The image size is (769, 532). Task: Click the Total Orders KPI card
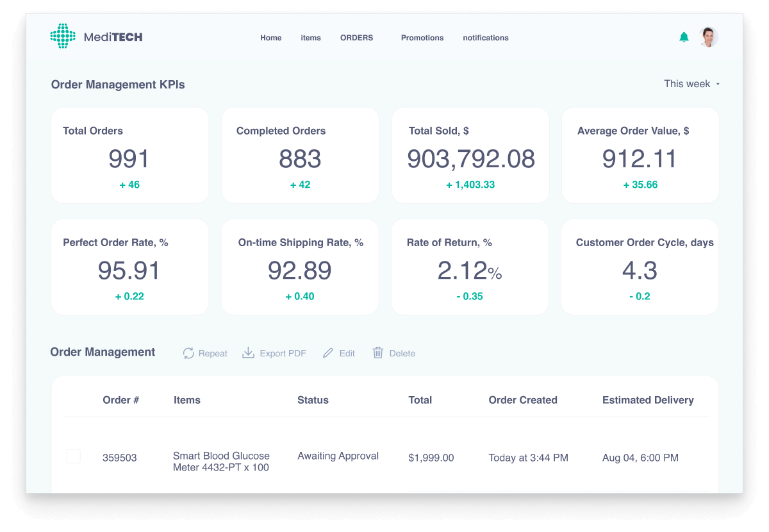[129, 156]
